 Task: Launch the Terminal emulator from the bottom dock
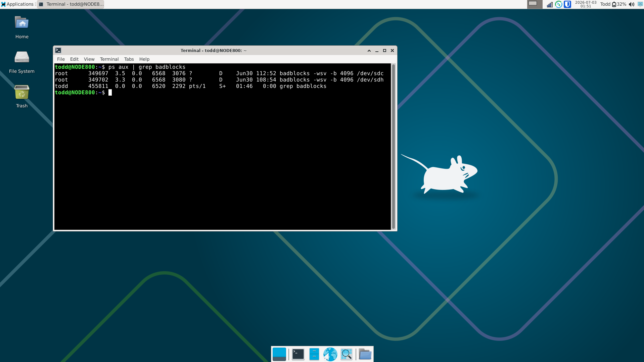point(298,354)
